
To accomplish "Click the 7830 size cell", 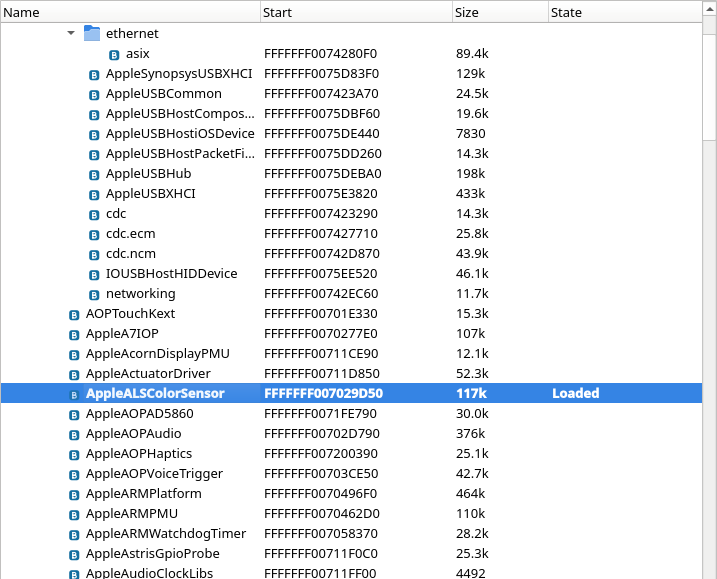I will click(471, 134).
